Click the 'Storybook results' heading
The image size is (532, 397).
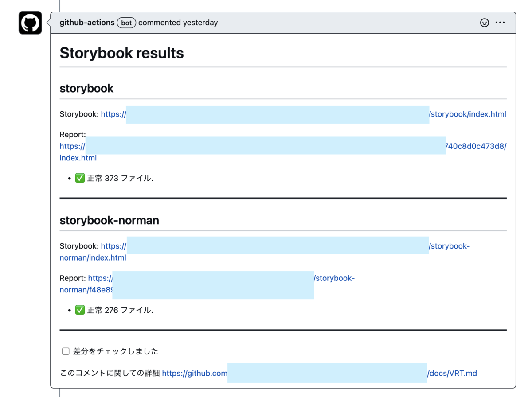pyautogui.click(x=121, y=53)
